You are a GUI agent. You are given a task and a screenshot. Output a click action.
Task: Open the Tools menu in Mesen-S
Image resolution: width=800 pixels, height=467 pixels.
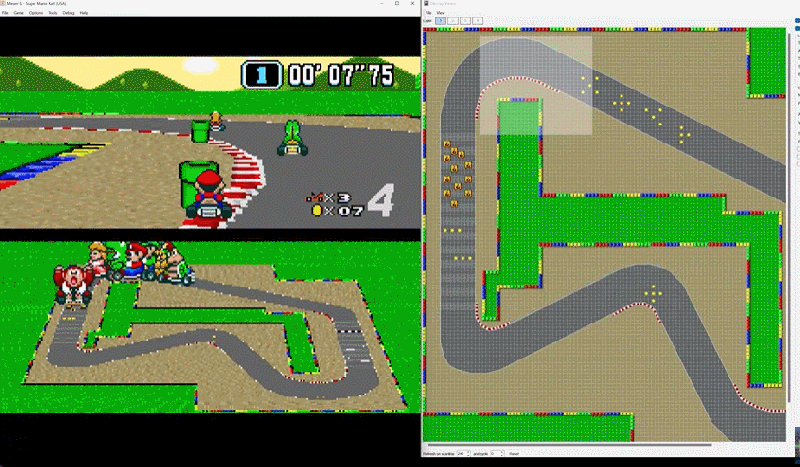click(53, 13)
